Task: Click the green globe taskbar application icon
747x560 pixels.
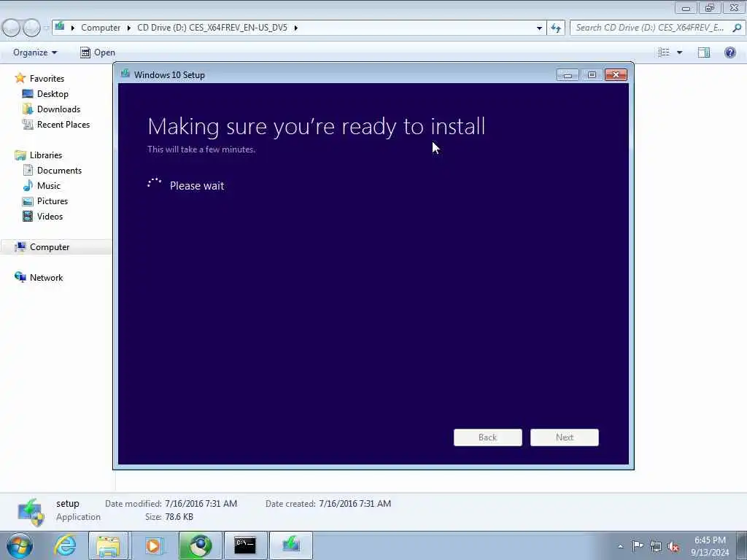Action: [x=200, y=545]
